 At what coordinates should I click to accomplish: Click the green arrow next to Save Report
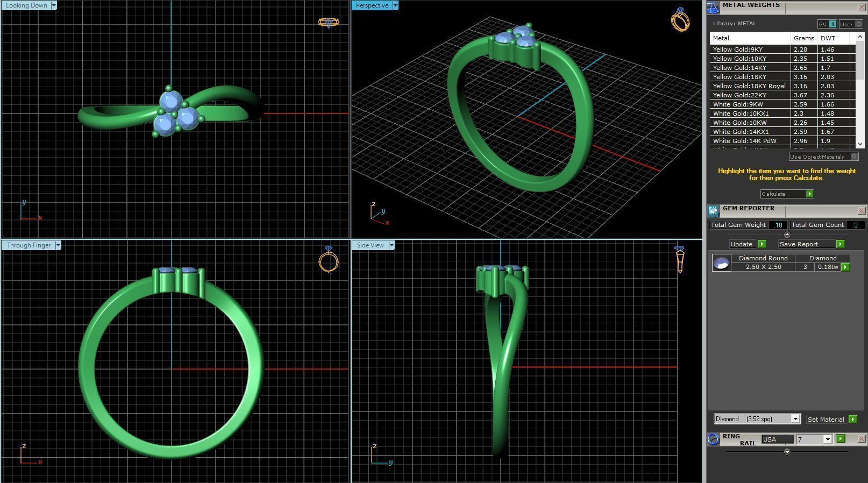tap(840, 244)
